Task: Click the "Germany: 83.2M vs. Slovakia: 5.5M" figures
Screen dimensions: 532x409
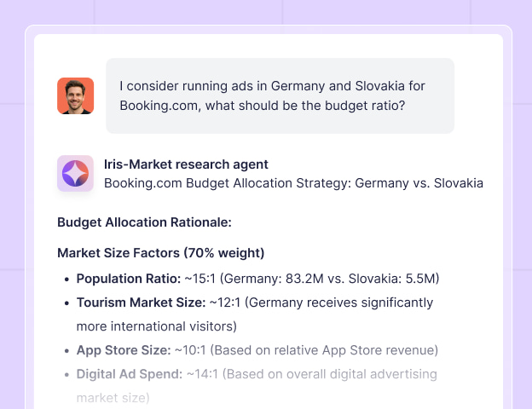Action: pos(337,279)
